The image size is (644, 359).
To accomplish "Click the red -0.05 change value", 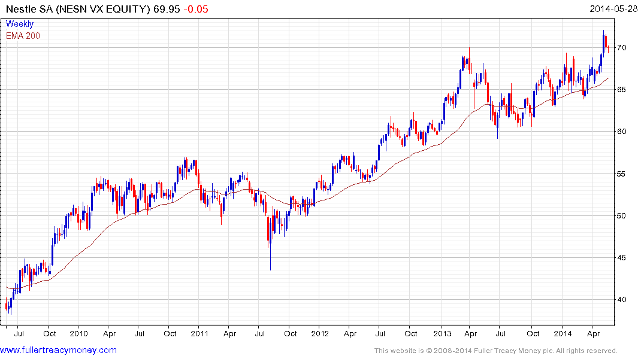I will 195,9.
